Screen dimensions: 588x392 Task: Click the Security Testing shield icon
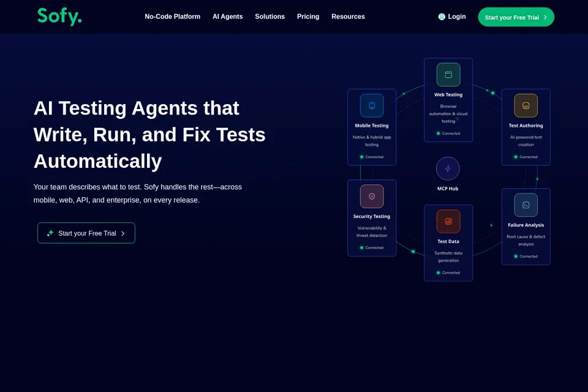372,196
